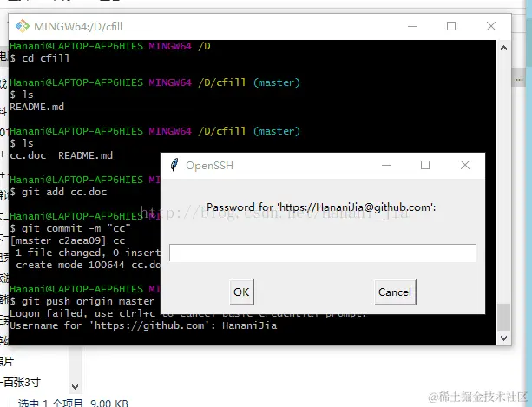
Task: Click the explorer sidebar scroll-down chevron
Action: coord(76,387)
